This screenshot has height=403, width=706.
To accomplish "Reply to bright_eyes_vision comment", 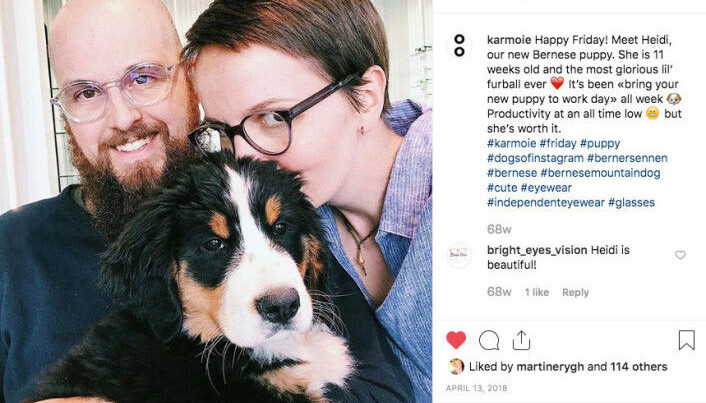I will coord(575,292).
